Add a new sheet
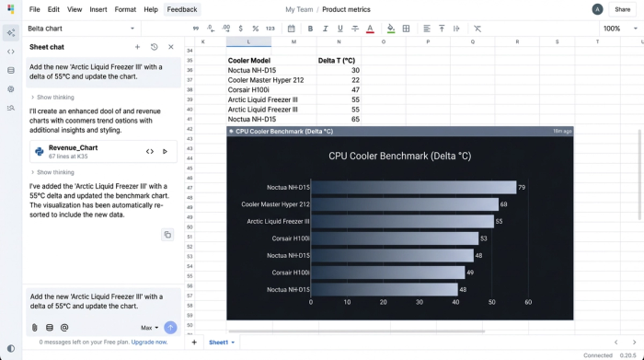Screen dimensions: 644x360 click(194, 343)
